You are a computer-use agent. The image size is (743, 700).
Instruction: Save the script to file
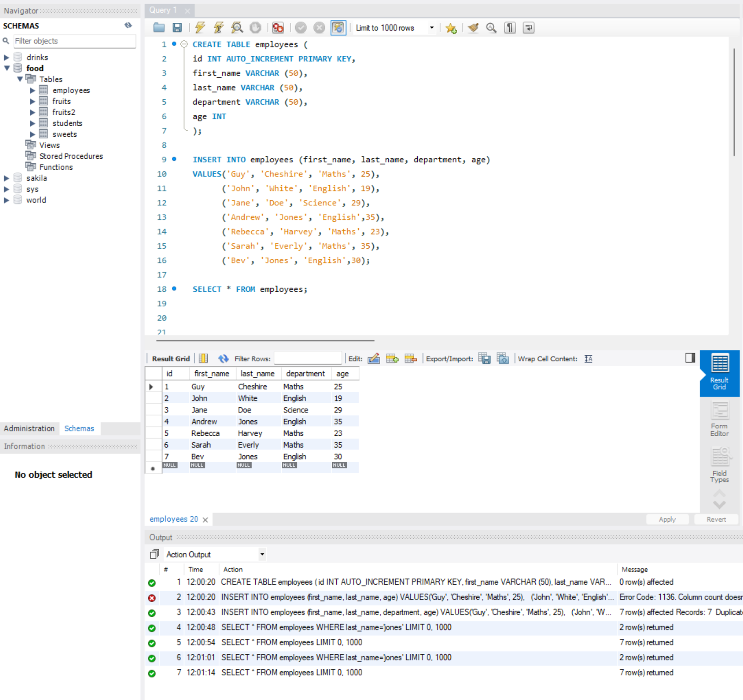[177, 27]
